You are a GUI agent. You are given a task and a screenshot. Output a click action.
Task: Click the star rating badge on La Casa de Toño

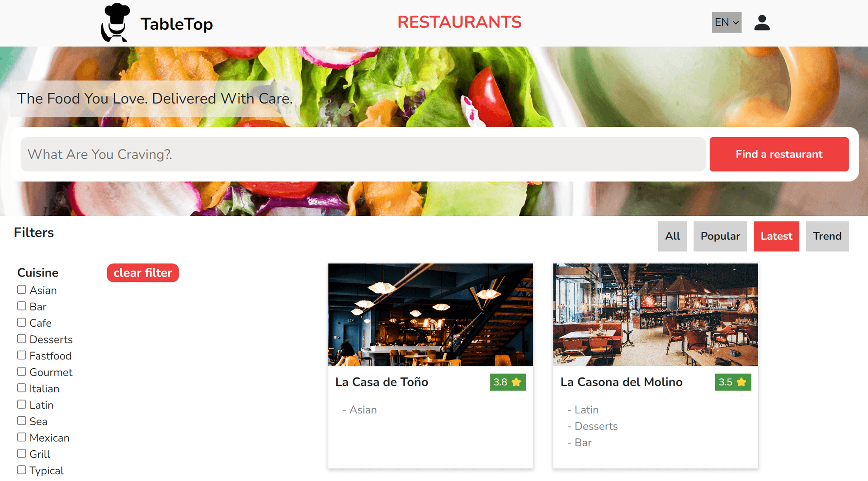click(x=508, y=382)
